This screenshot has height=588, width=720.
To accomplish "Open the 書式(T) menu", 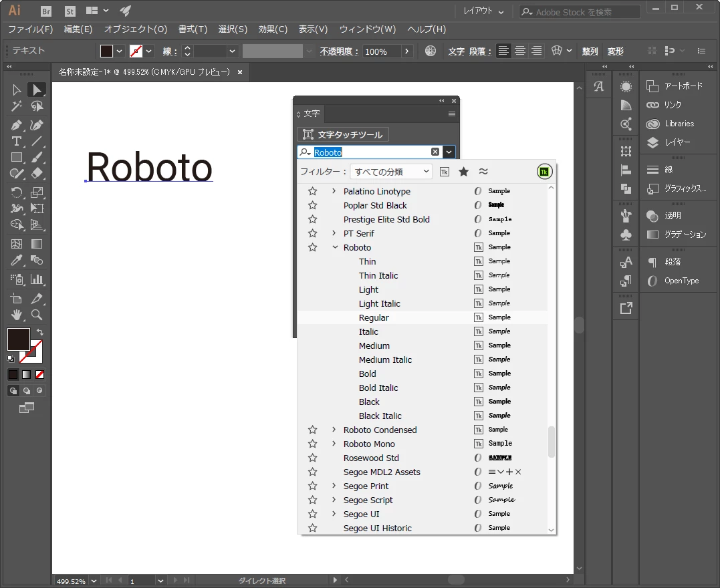I will point(193,29).
